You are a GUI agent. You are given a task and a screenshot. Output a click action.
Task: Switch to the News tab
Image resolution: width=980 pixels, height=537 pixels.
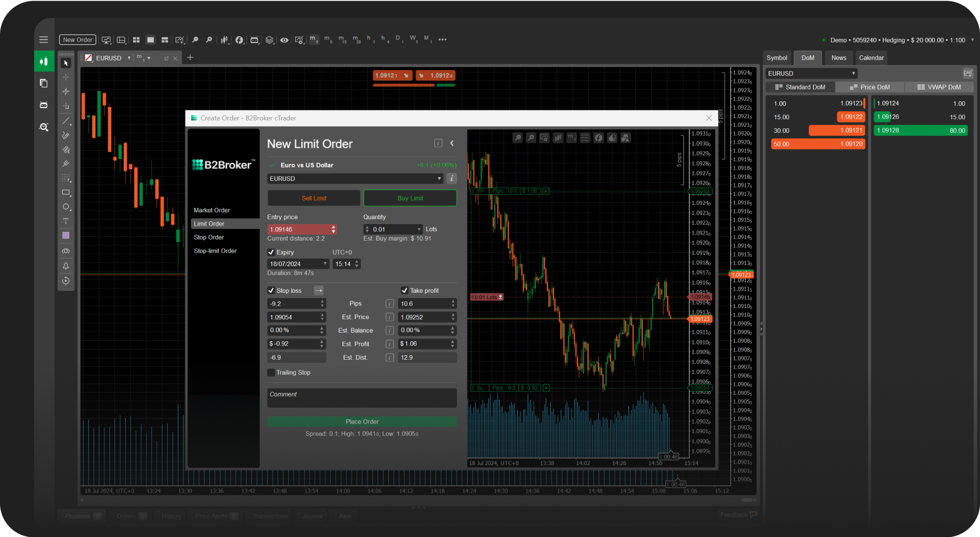pos(838,58)
